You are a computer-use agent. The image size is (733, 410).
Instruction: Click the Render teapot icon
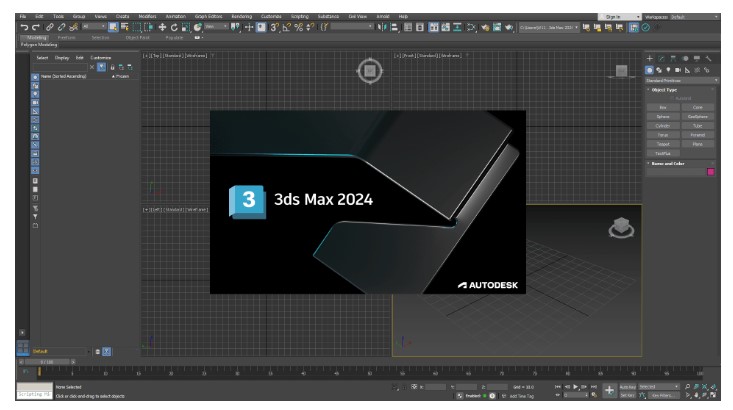[509, 28]
